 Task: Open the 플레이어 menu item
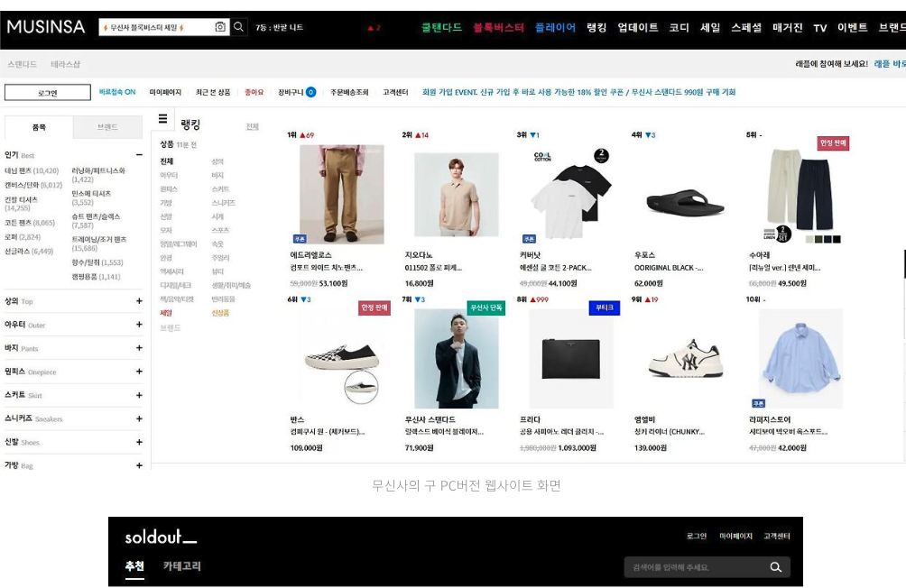[555, 27]
